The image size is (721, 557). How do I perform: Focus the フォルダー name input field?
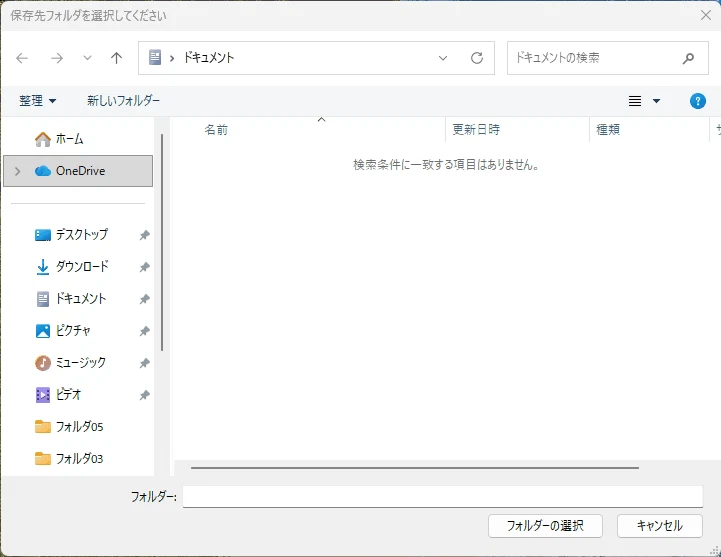(x=443, y=497)
